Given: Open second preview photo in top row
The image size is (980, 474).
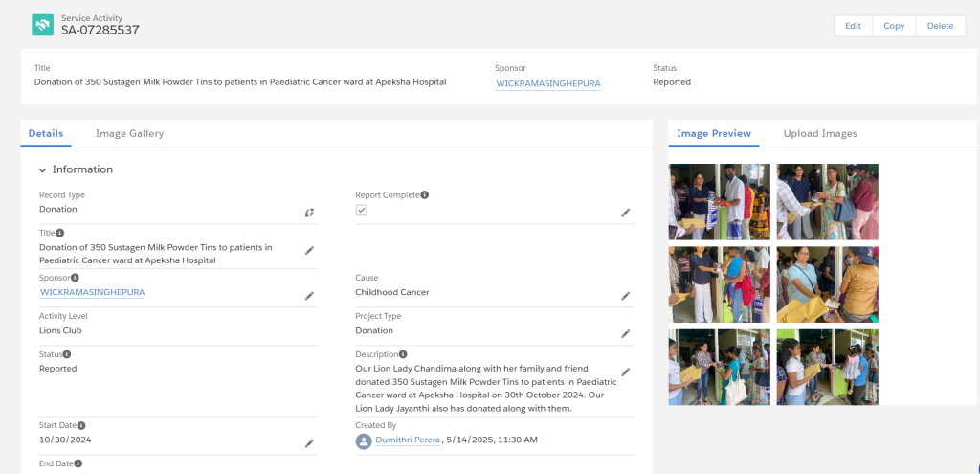Looking at the screenshot, I should tap(828, 202).
